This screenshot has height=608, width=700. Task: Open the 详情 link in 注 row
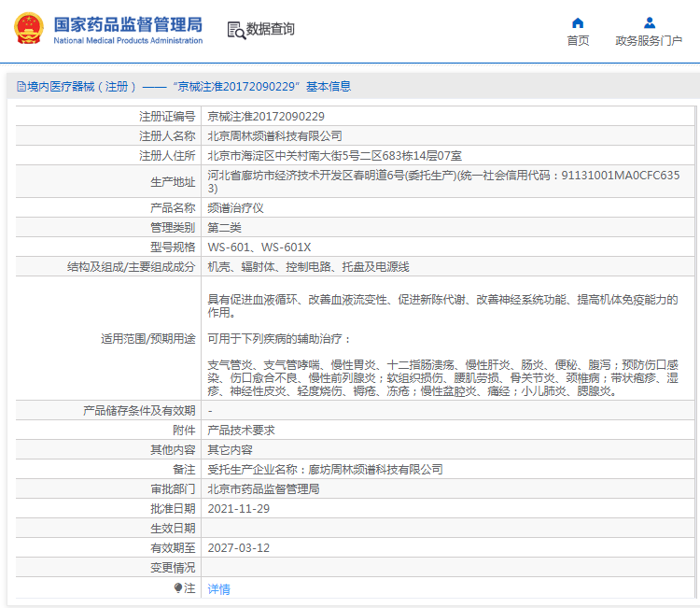pos(218,589)
